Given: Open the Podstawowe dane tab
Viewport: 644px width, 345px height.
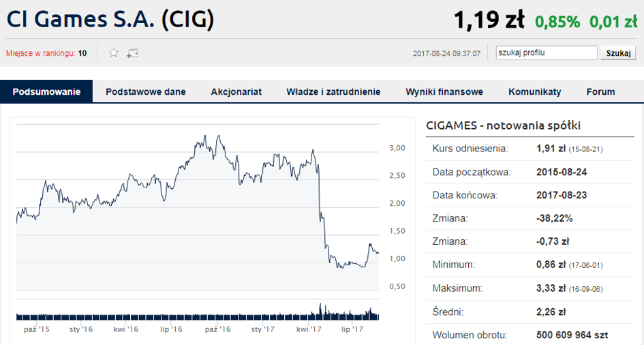Looking at the screenshot, I should 146,91.
